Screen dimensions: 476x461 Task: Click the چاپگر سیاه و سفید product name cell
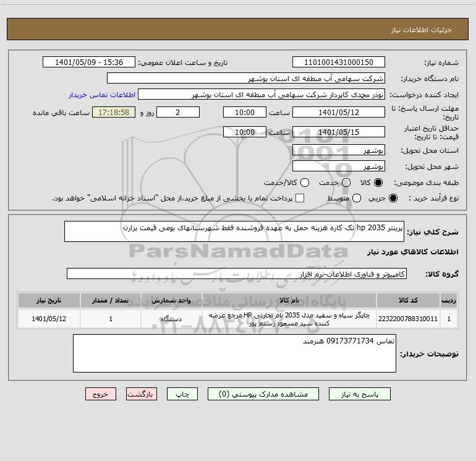289,319
